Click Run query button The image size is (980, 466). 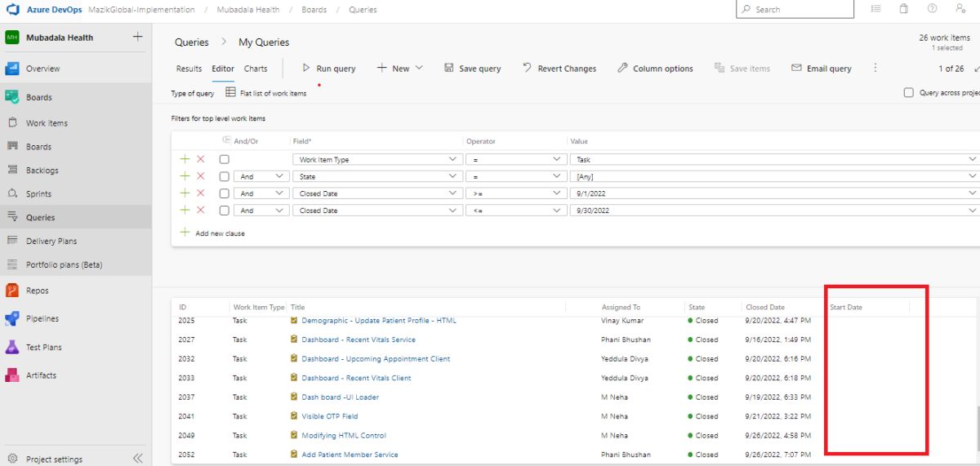coord(328,69)
